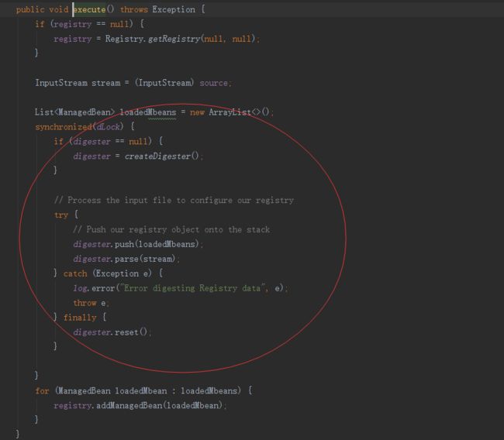Click 'addManagedBean' method call
The image size is (504, 440).
129,405
